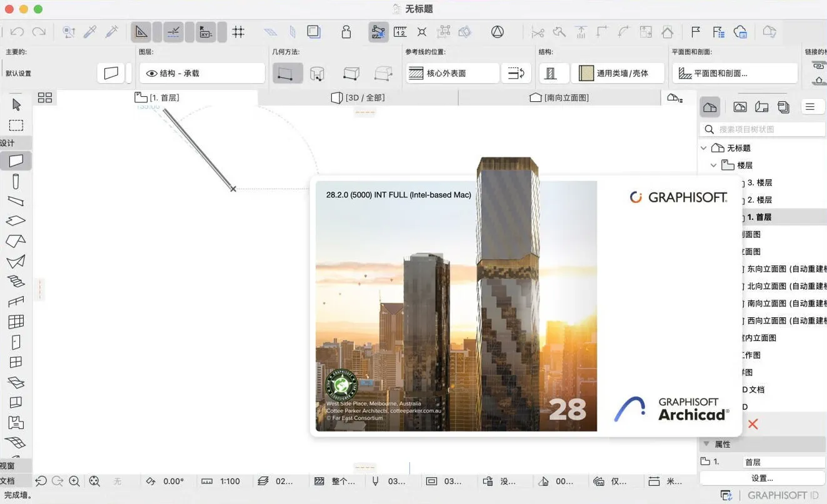
Task: Open the 南向立面图 tab
Action: 559,97
